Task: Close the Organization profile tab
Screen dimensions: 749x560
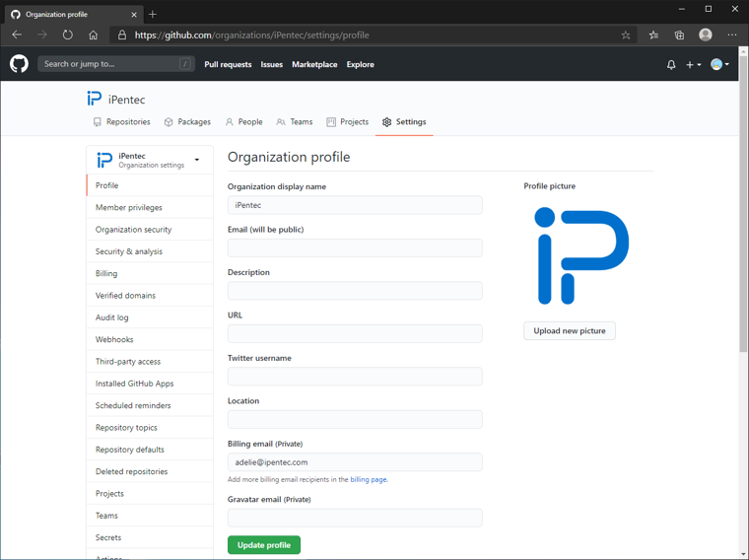Action: tap(134, 15)
